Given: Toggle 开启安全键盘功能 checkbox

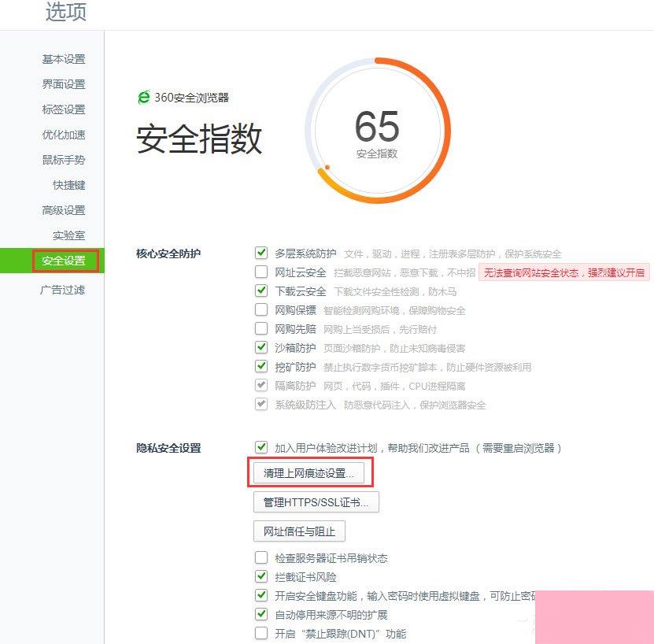Looking at the screenshot, I should [261, 595].
